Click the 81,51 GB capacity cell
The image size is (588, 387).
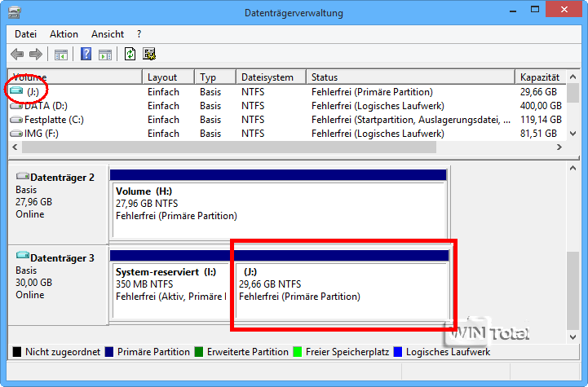click(x=538, y=134)
